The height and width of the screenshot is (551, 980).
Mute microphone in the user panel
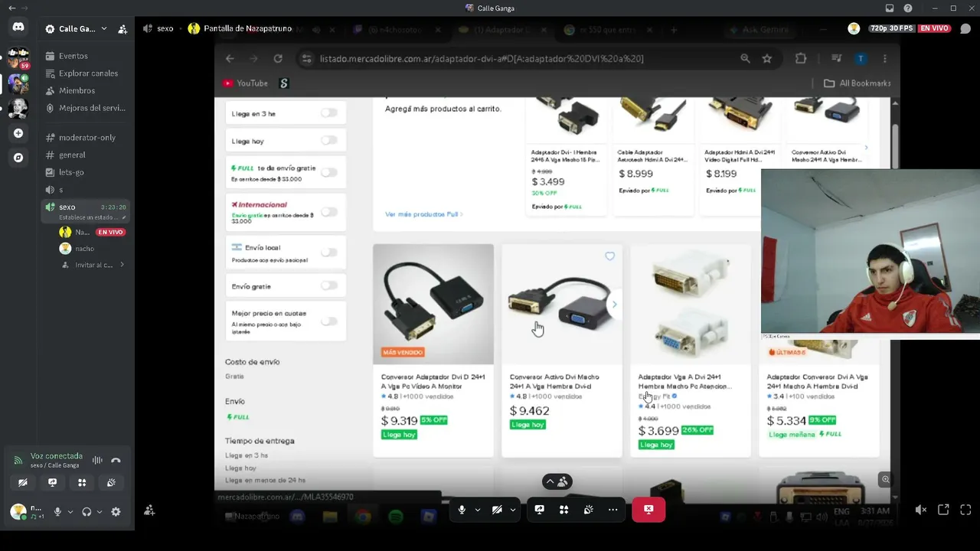point(57,512)
